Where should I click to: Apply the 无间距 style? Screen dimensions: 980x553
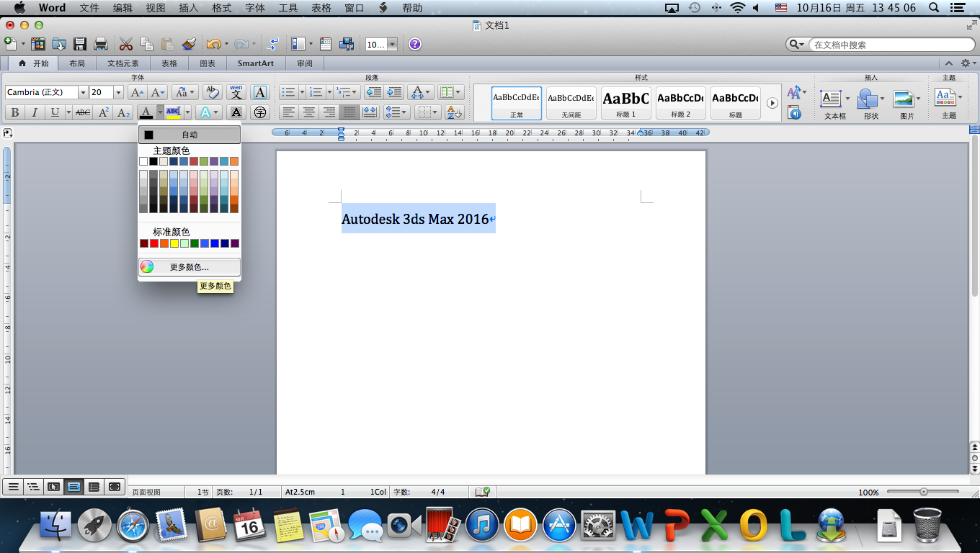pos(571,103)
